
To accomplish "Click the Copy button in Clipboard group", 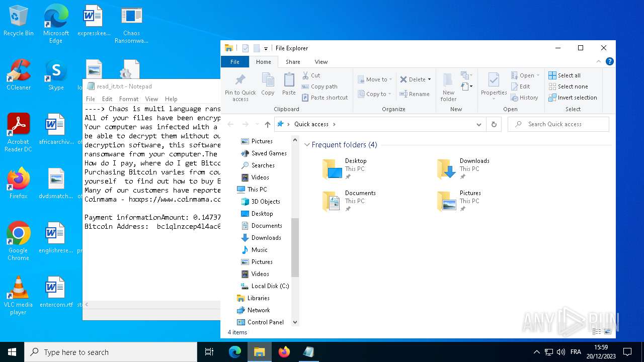I will pyautogui.click(x=268, y=84).
